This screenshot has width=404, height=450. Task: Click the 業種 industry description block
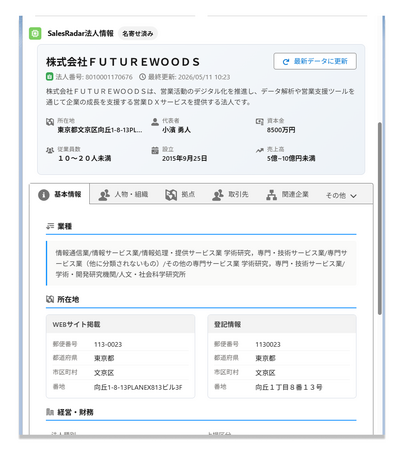click(201, 263)
